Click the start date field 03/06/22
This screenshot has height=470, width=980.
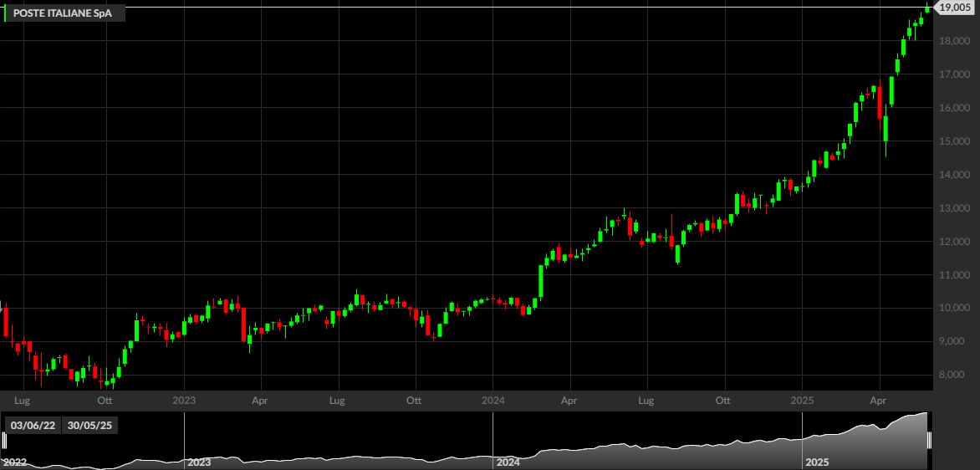click(33, 426)
